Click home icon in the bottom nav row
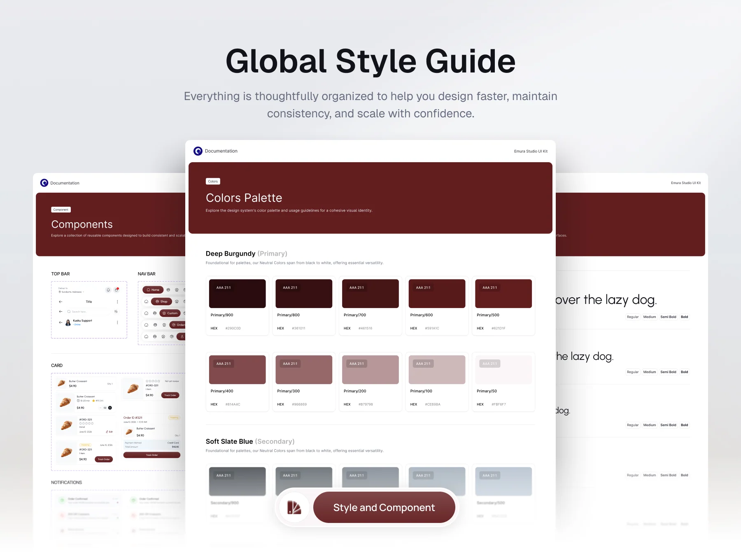The width and height of the screenshot is (741, 560). tap(146, 336)
